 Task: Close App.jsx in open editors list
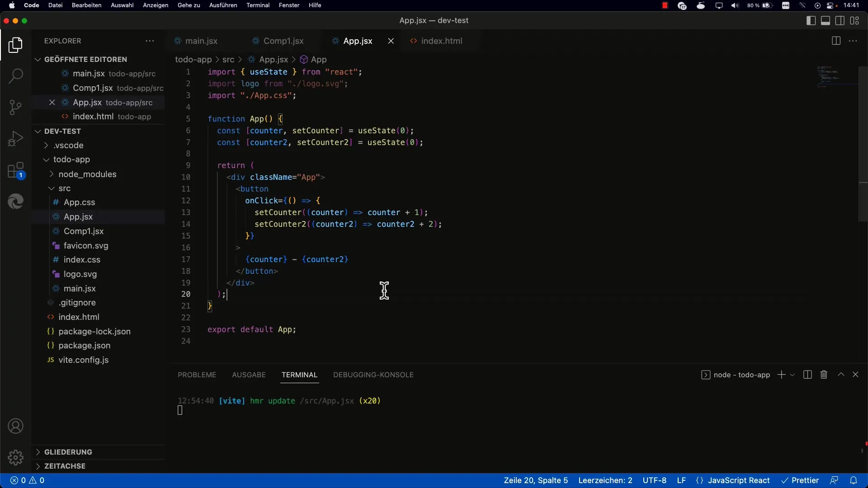tap(52, 103)
